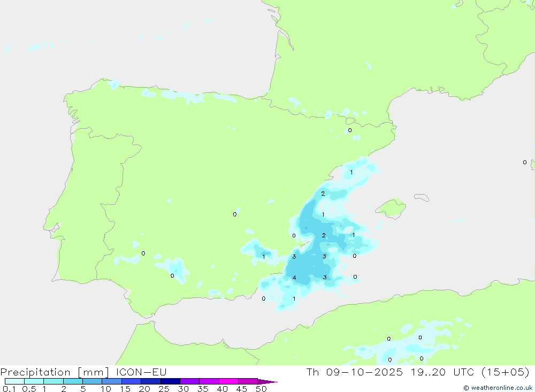The image size is (535, 392).
Task: Select the 15–20 mm legend swatch
Action: tap(132, 381)
